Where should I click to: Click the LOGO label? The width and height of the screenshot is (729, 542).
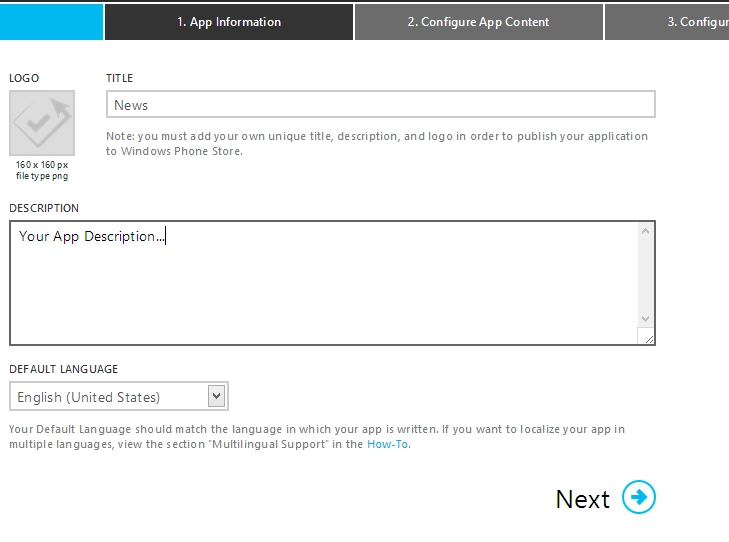[24, 78]
